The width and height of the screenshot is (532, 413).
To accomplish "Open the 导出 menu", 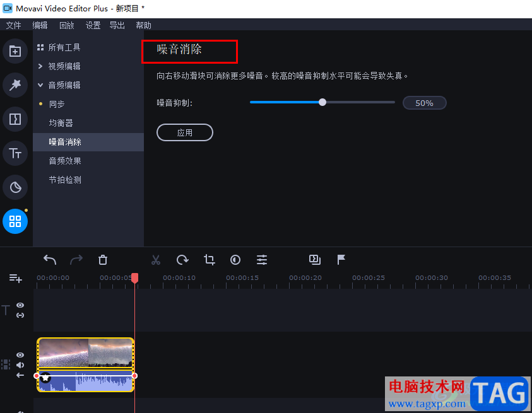I will [117, 25].
